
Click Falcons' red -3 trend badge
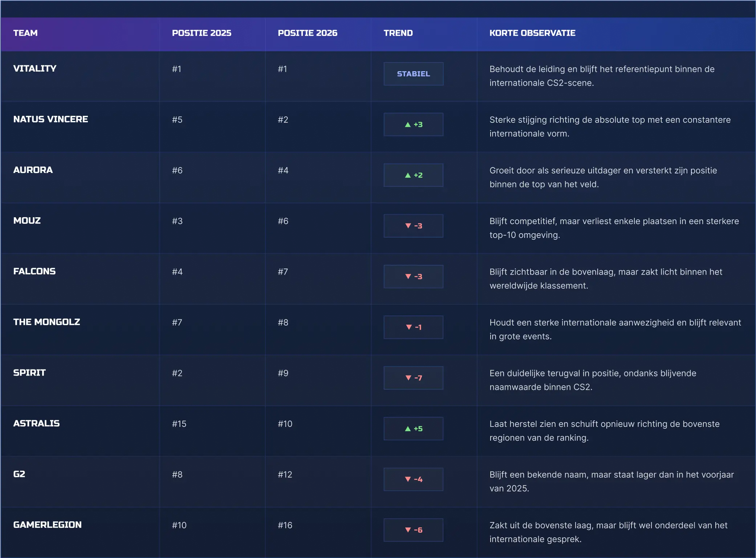(x=413, y=276)
